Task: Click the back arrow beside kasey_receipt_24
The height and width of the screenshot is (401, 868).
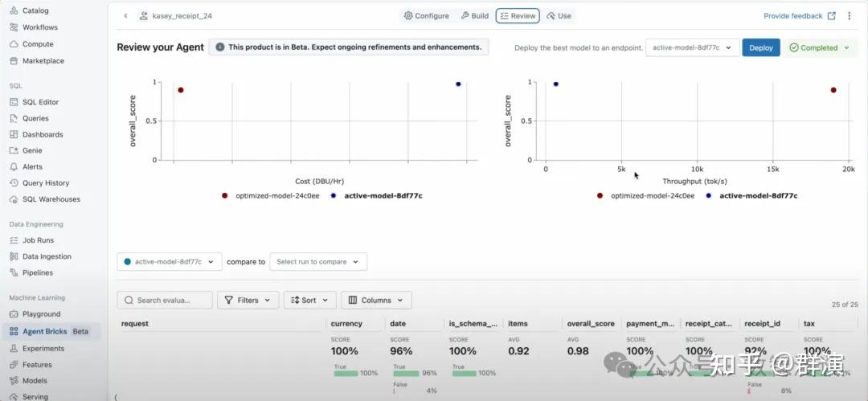Action: 125,16
